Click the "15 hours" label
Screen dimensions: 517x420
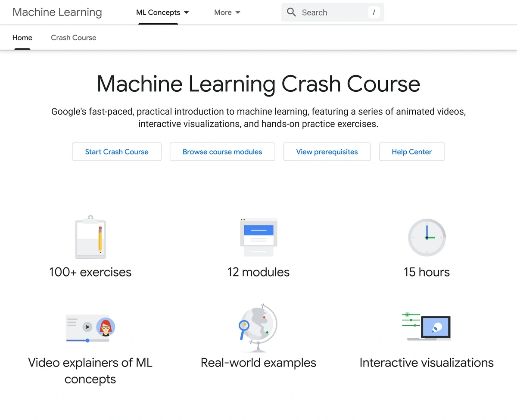[x=427, y=272]
